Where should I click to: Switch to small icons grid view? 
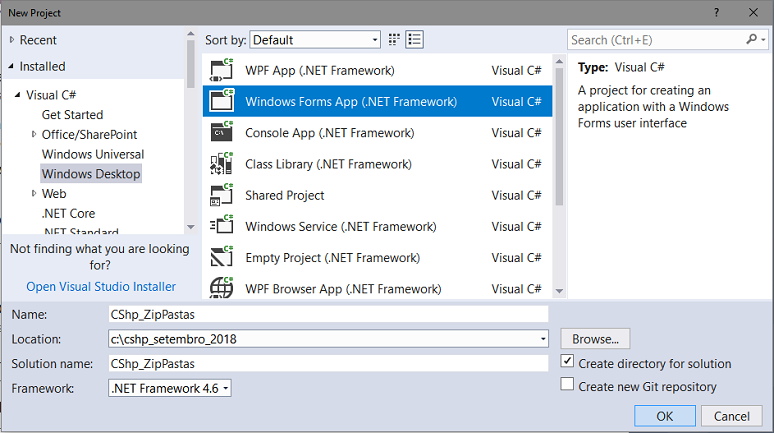coord(394,39)
